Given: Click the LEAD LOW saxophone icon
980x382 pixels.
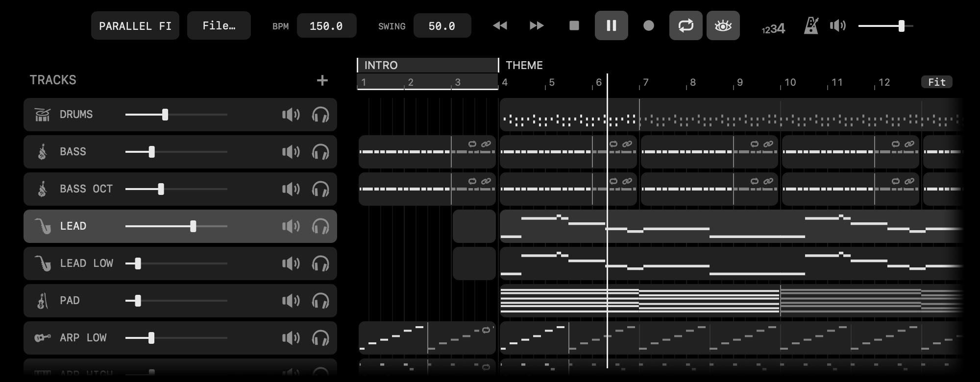Looking at the screenshot, I should point(43,263).
